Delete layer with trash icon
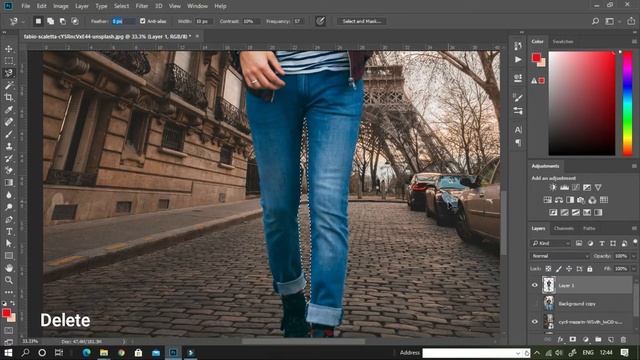640x360 pixels. 623,340
